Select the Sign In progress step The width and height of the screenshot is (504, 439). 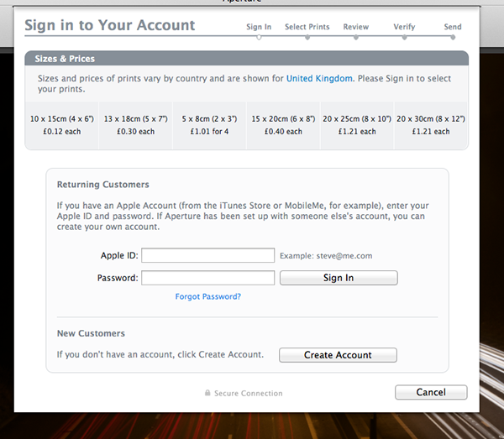[259, 27]
